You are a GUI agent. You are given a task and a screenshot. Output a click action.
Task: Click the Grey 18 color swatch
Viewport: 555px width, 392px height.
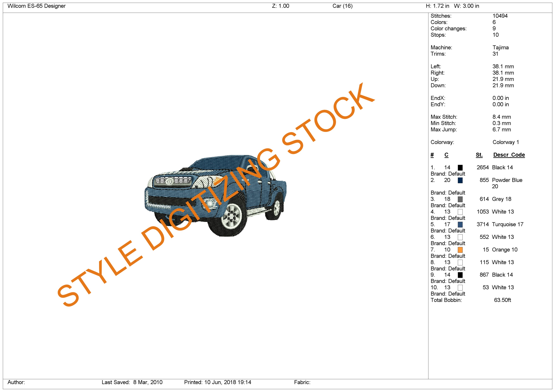[x=460, y=199]
